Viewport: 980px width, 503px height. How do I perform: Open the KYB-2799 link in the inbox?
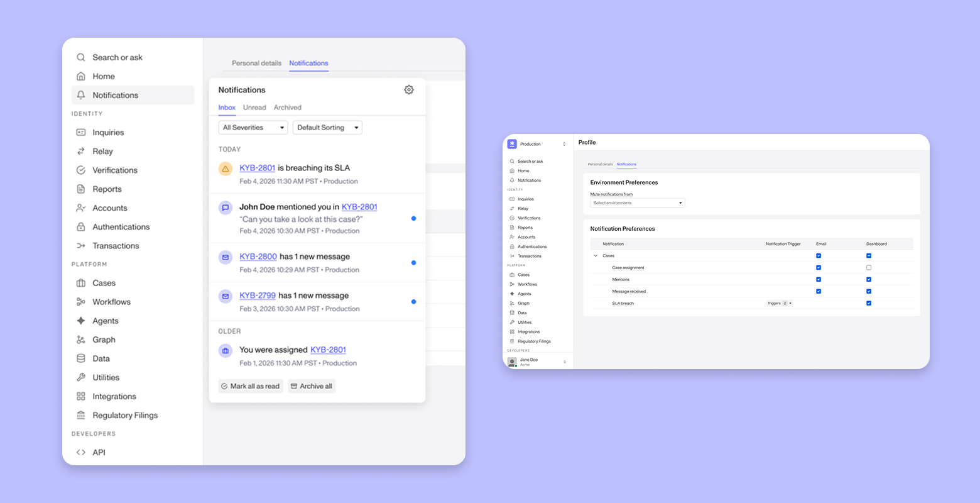[258, 296]
